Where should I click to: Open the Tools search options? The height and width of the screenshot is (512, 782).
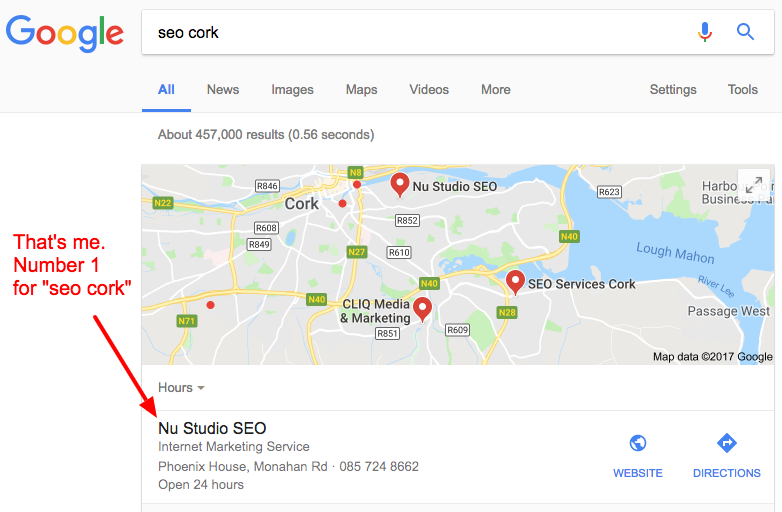click(x=742, y=89)
